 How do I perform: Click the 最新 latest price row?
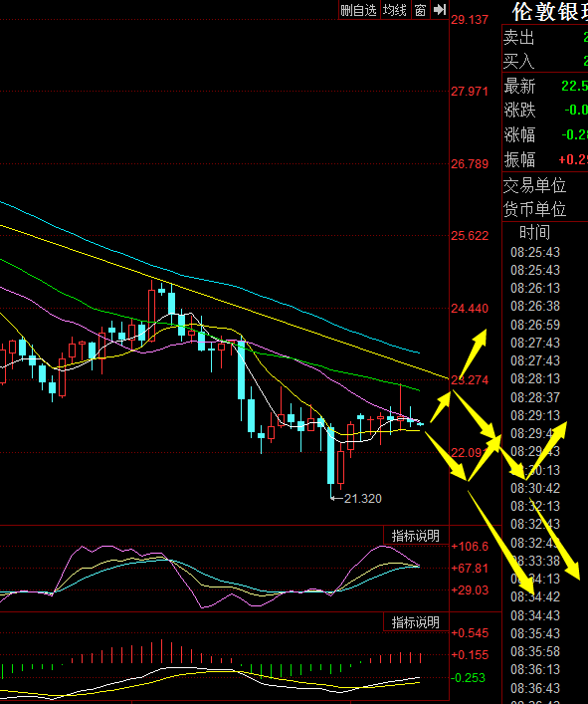pyautogui.click(x=545, y=86)
